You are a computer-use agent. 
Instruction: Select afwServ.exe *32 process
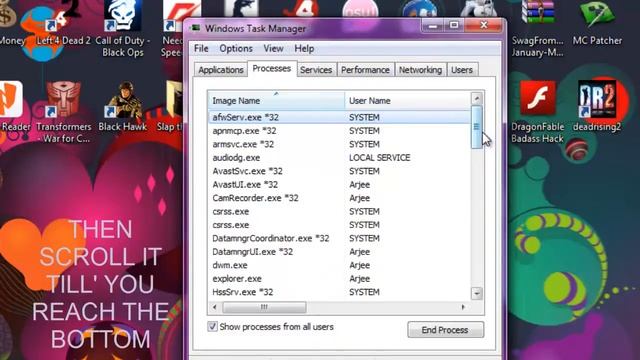[x=340, y=117]
